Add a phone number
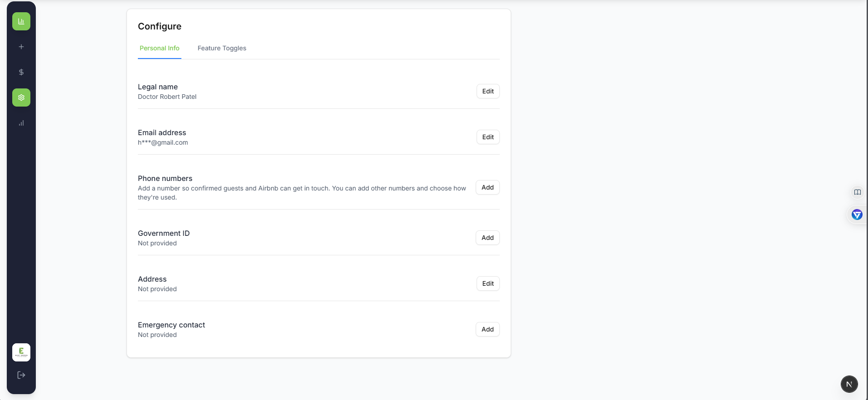The width and height of the screenshot is (868, 400). [488, 187]
